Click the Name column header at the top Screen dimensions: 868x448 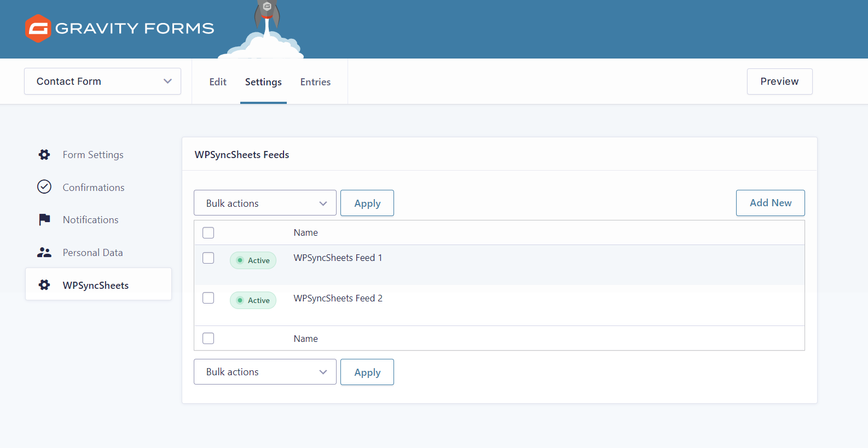click(305, 232)
